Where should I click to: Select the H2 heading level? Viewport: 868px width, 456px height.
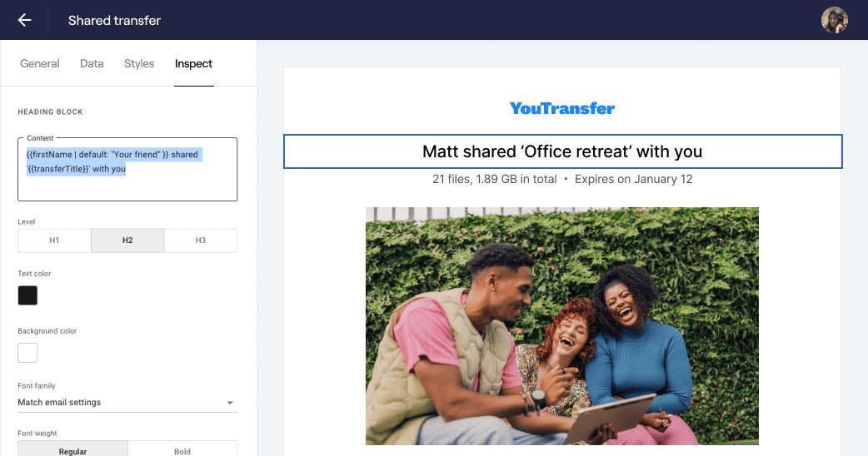click(127, 240)
